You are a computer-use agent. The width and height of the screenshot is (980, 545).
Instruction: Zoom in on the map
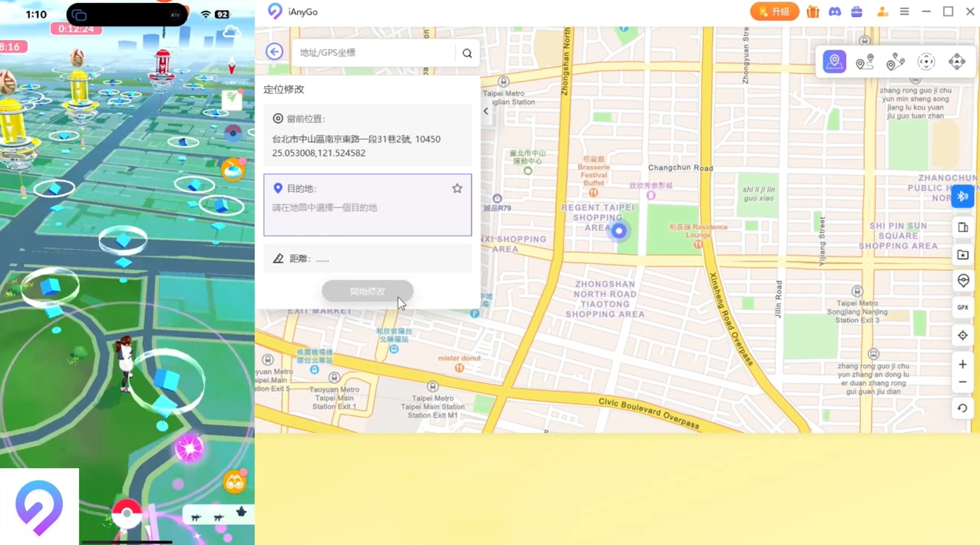(962, 365)
